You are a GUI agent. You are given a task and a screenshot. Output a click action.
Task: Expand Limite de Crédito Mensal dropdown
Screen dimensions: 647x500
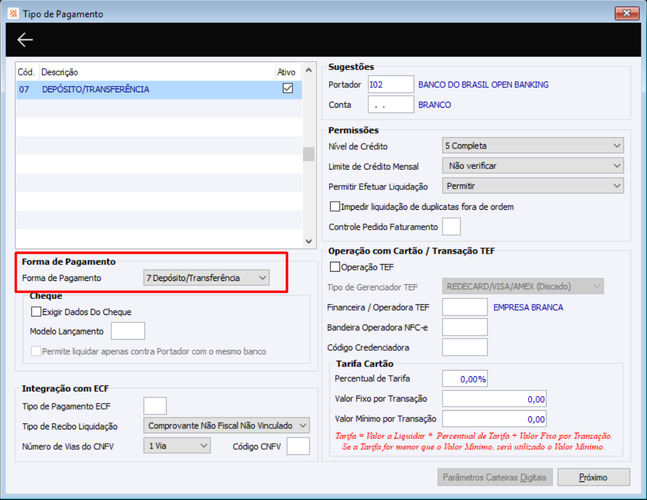point(533,166)
